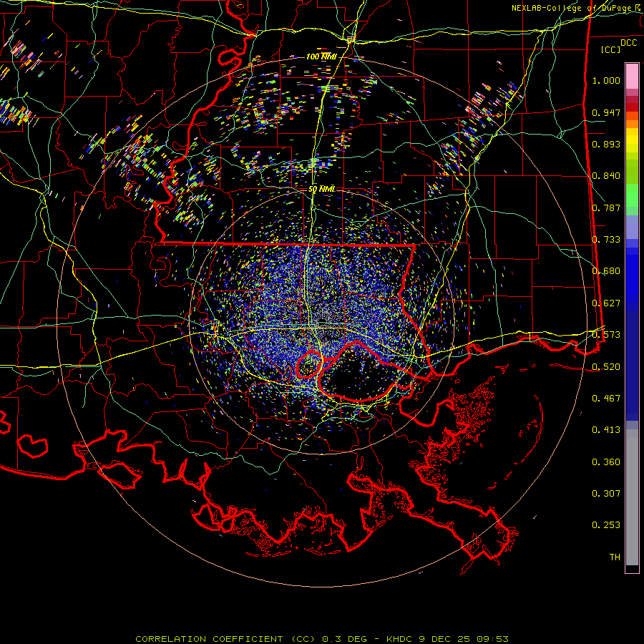The image size is (644, 644).
Task: Select the 0.360 scale value
Action: coord(606,462)
